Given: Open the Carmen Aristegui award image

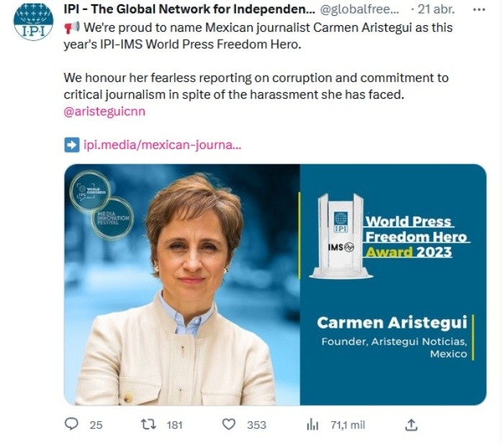Looking at the screenshot, I should 275,285.
